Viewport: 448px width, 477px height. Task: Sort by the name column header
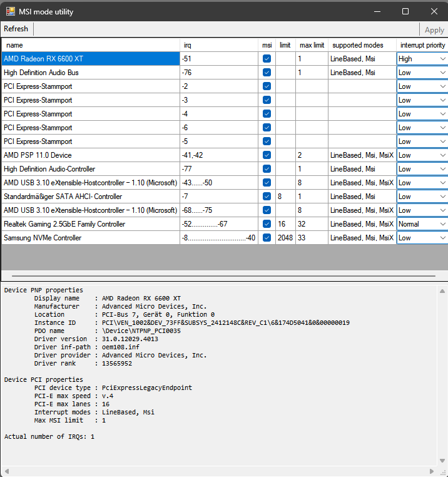[x=91, y=45]
